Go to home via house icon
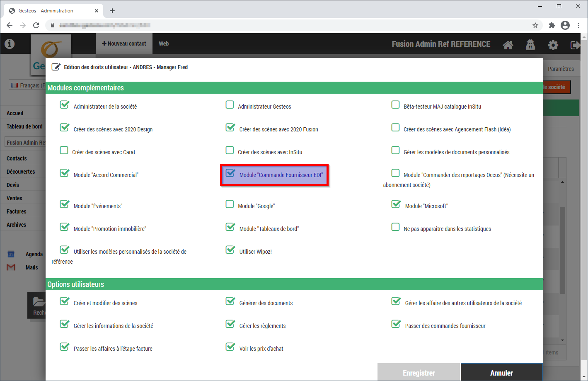The height and width of the screenshot is (381, 588). pyautogui.click(x=508, y=45)
